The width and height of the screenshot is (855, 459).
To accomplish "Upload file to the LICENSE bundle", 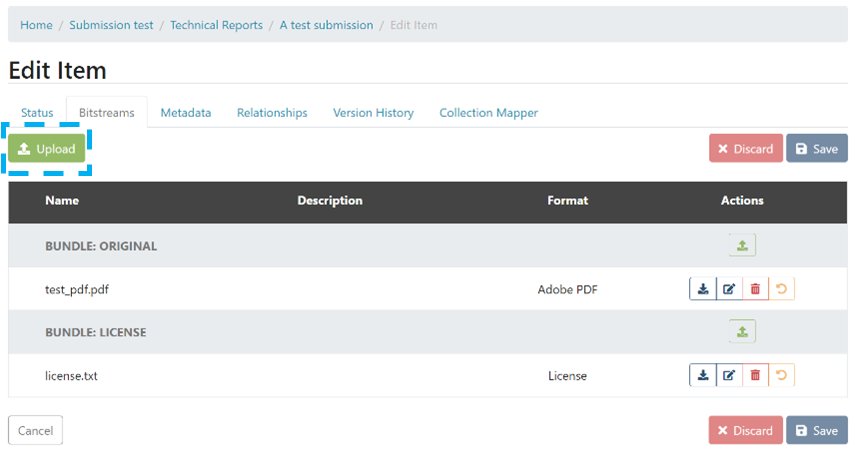I will click(742, 331).
